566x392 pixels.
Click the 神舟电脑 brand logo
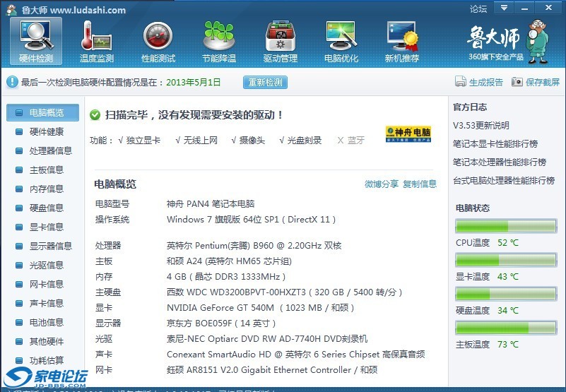coord(408,134)
